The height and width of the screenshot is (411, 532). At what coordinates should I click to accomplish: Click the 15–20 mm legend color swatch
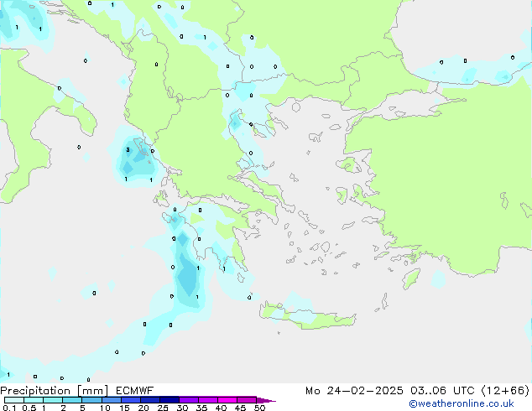tap(130, 400)
